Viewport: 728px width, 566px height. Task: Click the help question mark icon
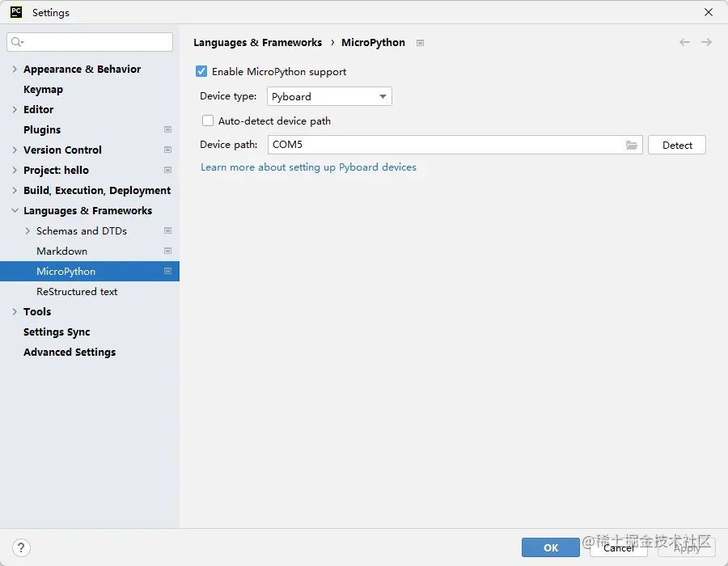pyautogui.click(x=20, y=547)
